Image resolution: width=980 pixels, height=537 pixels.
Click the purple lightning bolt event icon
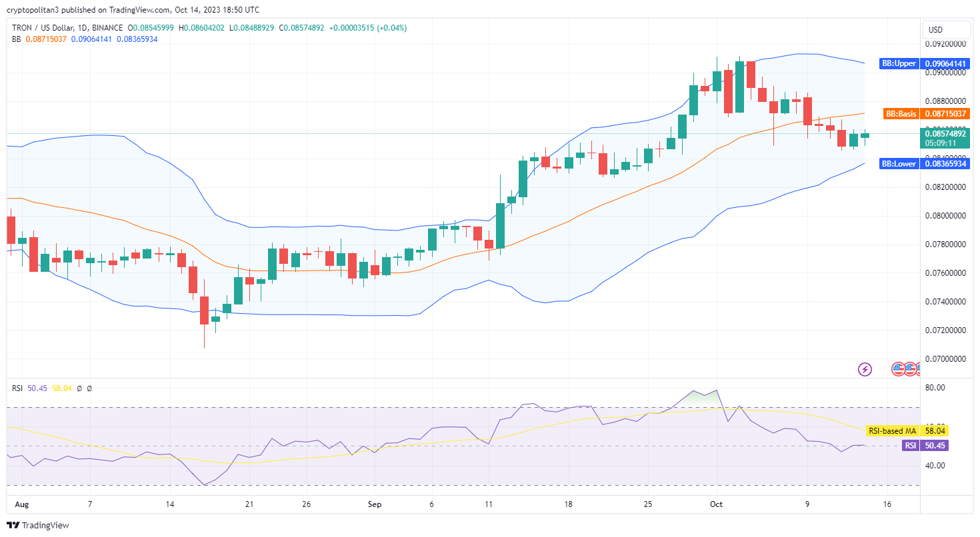point(865,368)
